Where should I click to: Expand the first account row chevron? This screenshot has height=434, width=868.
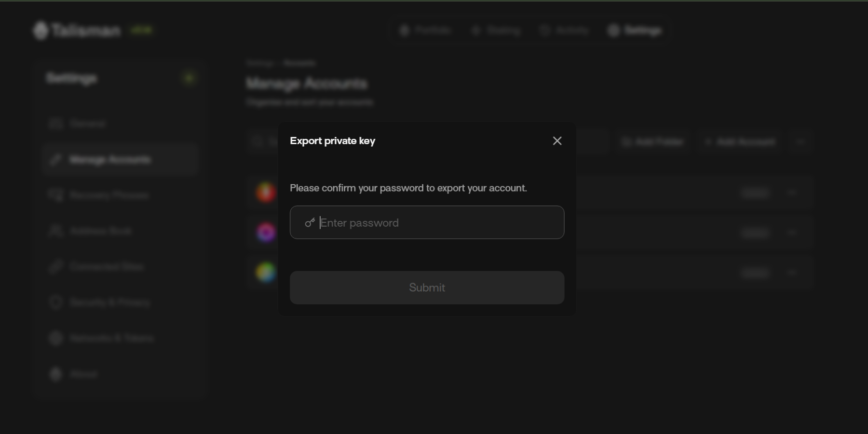791,193
